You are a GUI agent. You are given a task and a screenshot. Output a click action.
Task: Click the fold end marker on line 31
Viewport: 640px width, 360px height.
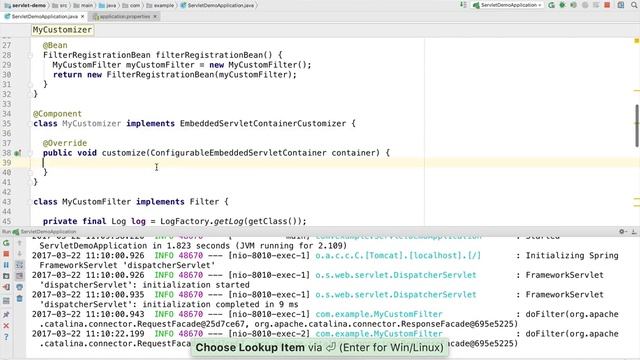[30, 84]
